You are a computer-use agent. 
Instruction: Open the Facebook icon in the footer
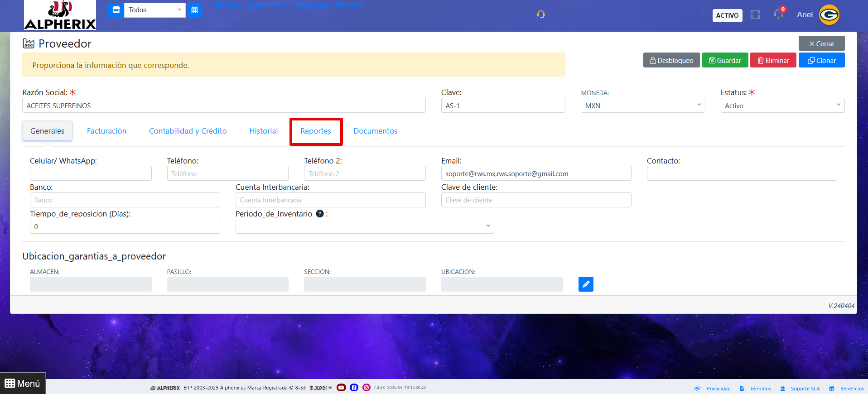[x=354, y=388]
